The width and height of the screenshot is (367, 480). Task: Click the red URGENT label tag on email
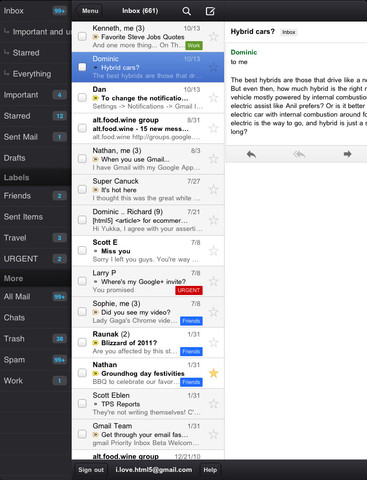[x=189, y=290]
